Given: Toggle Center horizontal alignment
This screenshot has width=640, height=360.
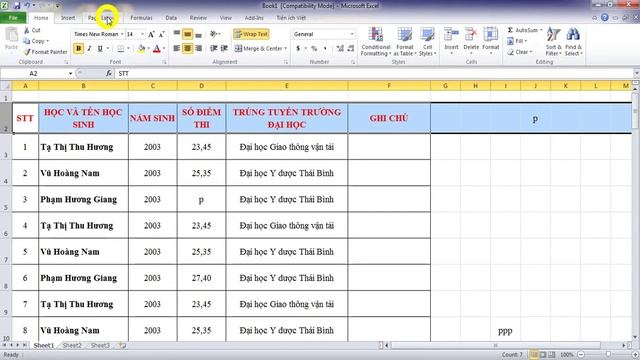Looking at the screenshot, I should [x=188, y=49].
